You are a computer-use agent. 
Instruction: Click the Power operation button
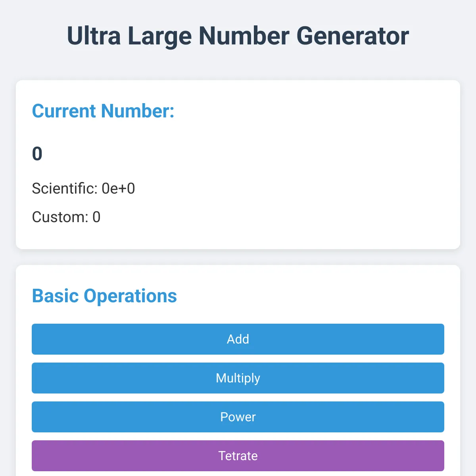[x=238, y=417]
